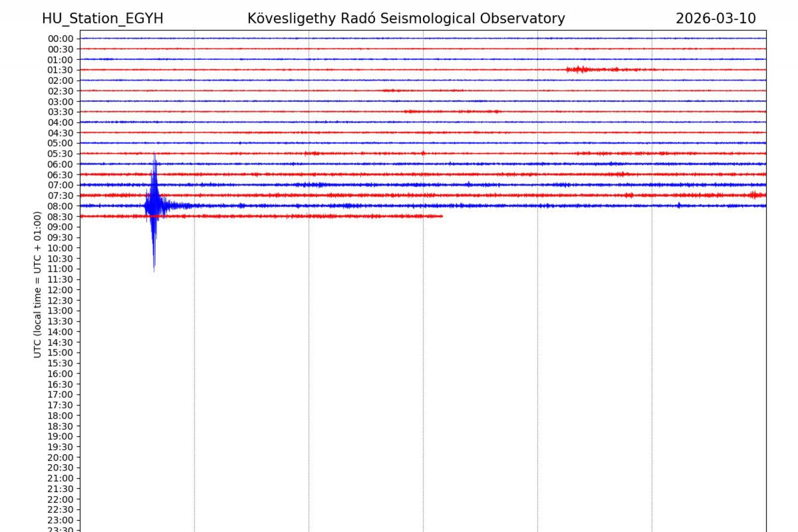
Task: Click the red signal burst on the 03:30 trace
Action: [451, 112]
